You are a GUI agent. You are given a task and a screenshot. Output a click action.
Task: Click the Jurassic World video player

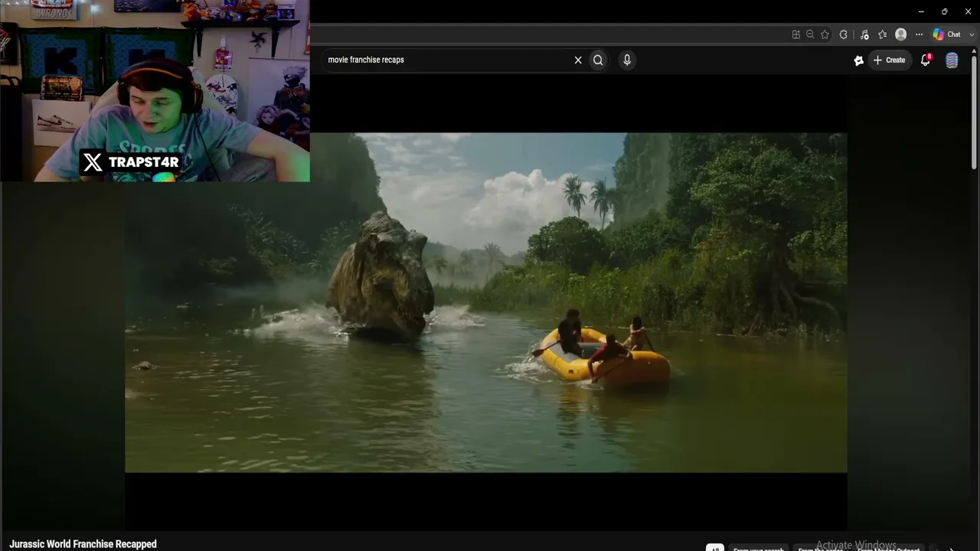485,302
